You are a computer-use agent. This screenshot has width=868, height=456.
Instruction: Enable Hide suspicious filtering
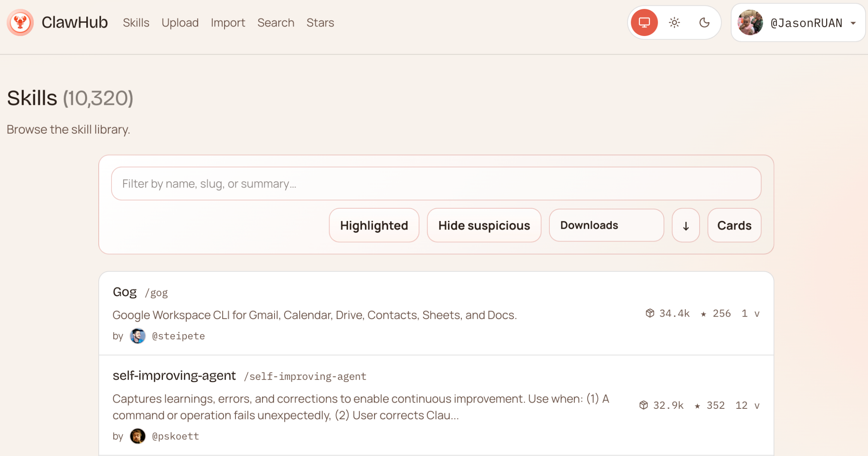click(484, 225)
